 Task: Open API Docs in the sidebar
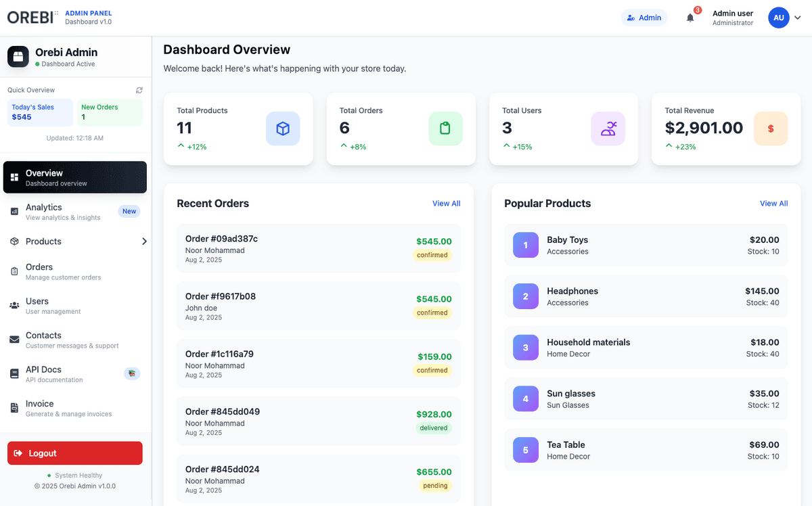click(75, 374)
